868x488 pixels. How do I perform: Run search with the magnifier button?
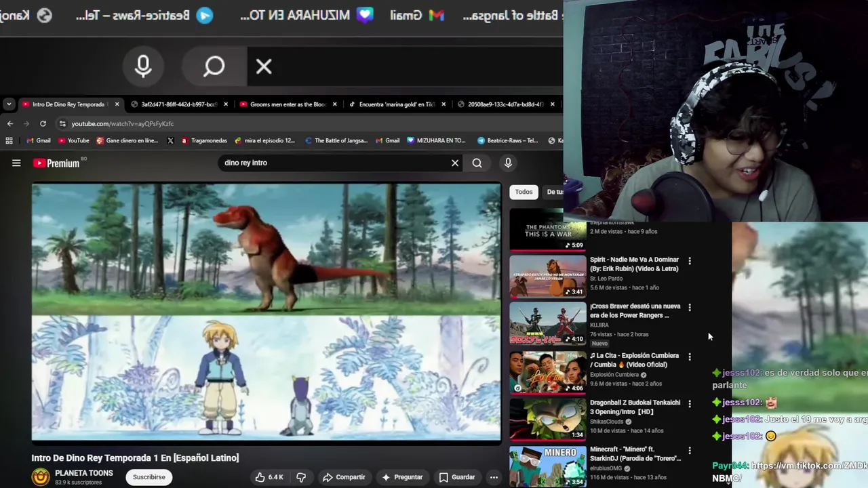point(477,163)
